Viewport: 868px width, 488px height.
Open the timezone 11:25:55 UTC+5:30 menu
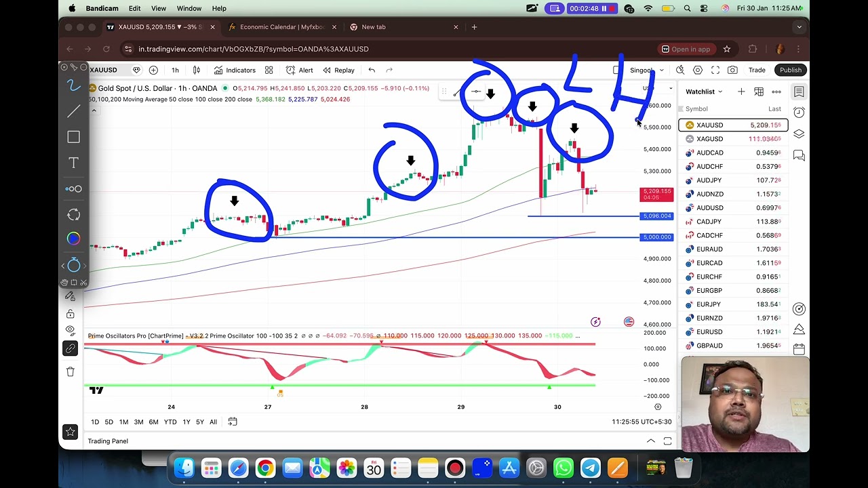coord(642,422)
